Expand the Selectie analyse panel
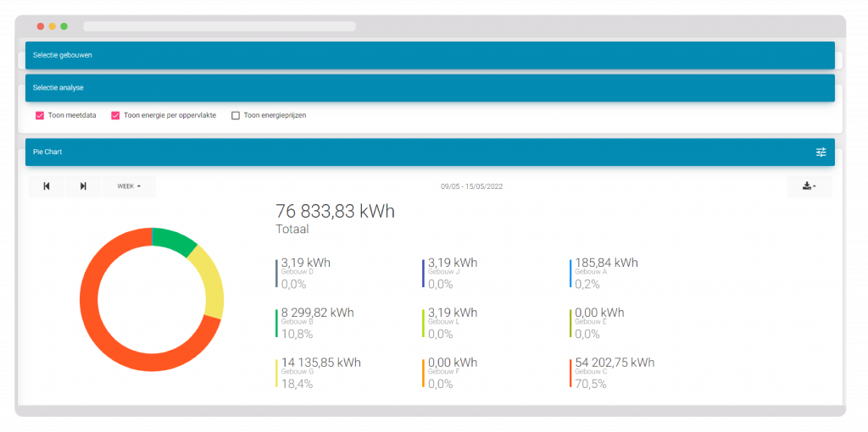 tap(430, 88)
